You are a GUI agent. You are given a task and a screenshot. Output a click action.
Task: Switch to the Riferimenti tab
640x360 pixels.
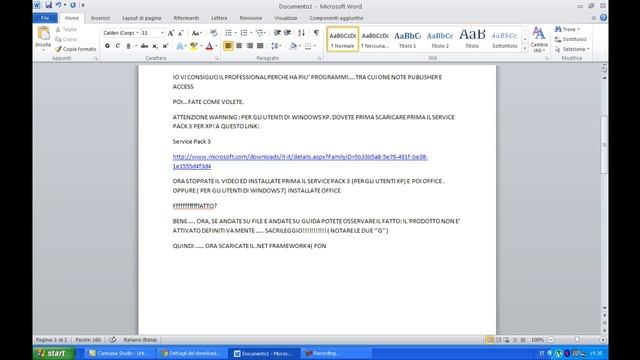(x=186, y=18)
